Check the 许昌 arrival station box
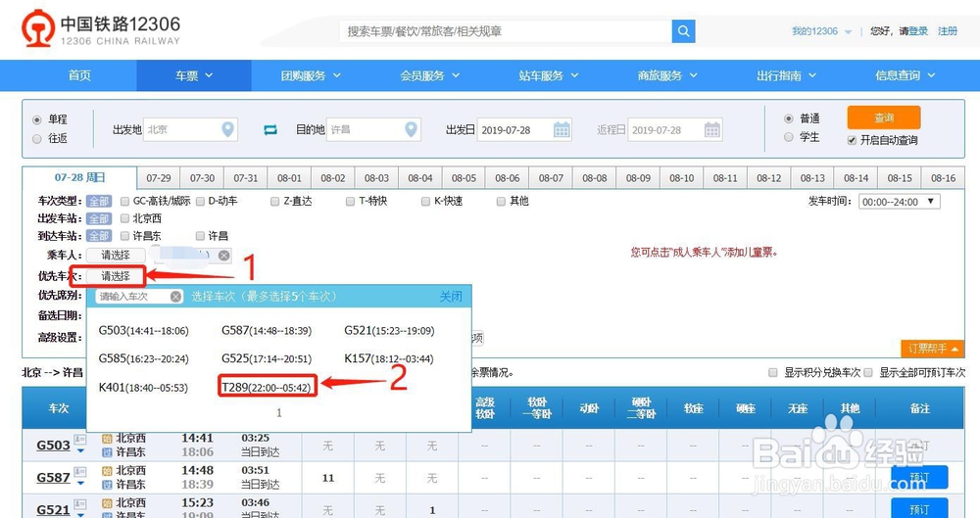980x518 pixels. pyautogui.click(x=201, y=236)
